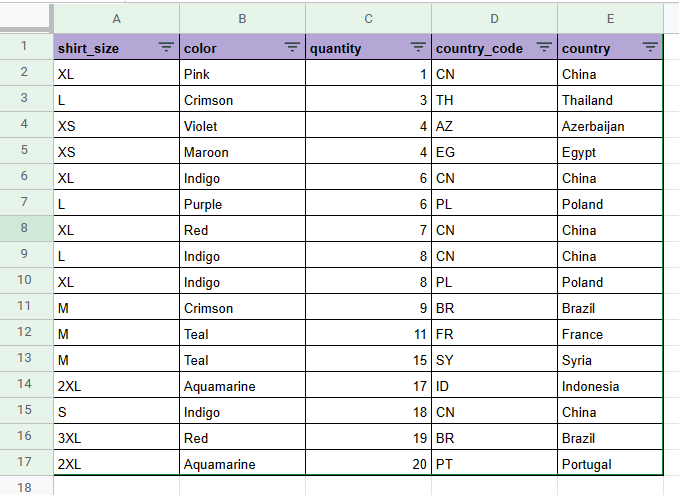
Task: Click the SY country code cell
Action: coord(495,359)
